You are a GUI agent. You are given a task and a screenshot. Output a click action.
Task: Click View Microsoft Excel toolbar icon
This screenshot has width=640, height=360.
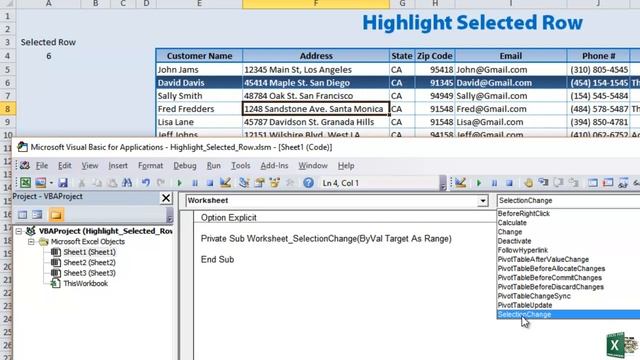coord(25,183)
